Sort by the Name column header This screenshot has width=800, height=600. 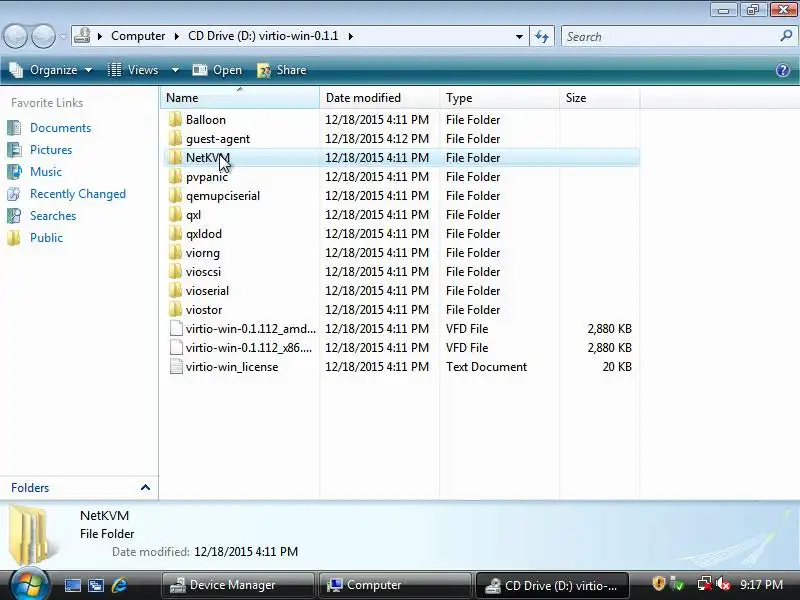[x=240, y=97]
